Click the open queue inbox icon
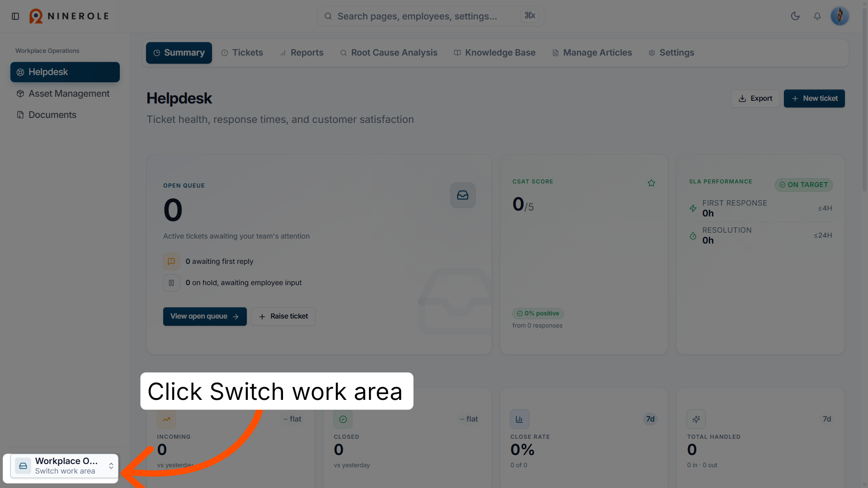 coord(462,195)
